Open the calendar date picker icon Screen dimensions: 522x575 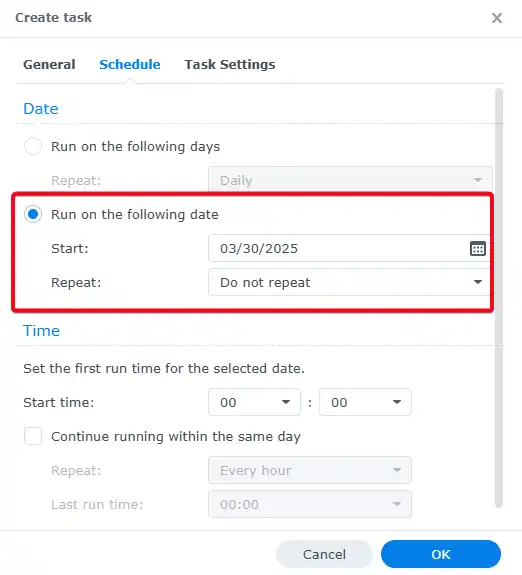(x=478, y=249)
